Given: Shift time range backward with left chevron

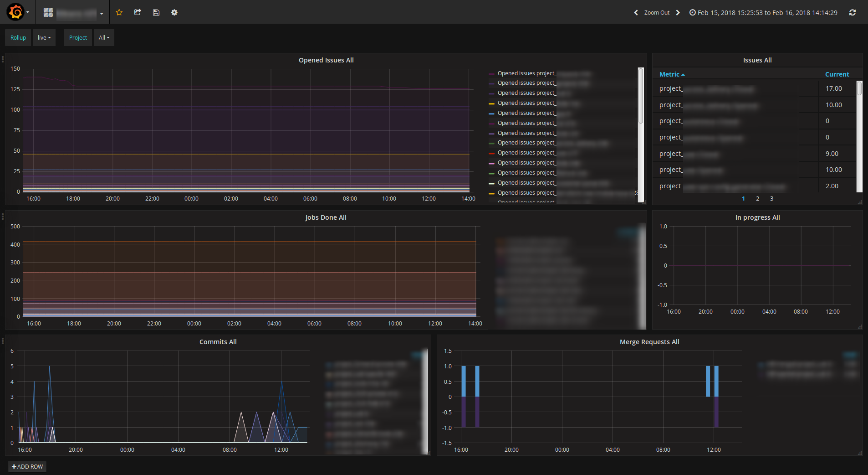Looking at the screenshot, I should (x=636, y=13).
